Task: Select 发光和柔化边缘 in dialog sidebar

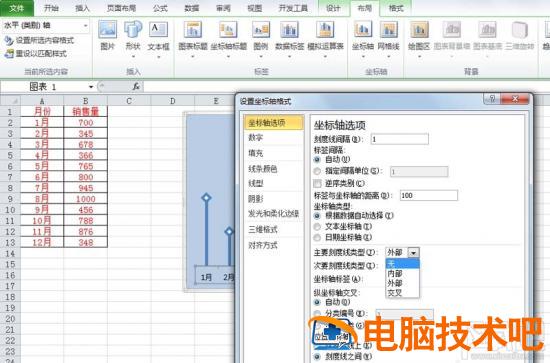Action: tap(274, 214)
